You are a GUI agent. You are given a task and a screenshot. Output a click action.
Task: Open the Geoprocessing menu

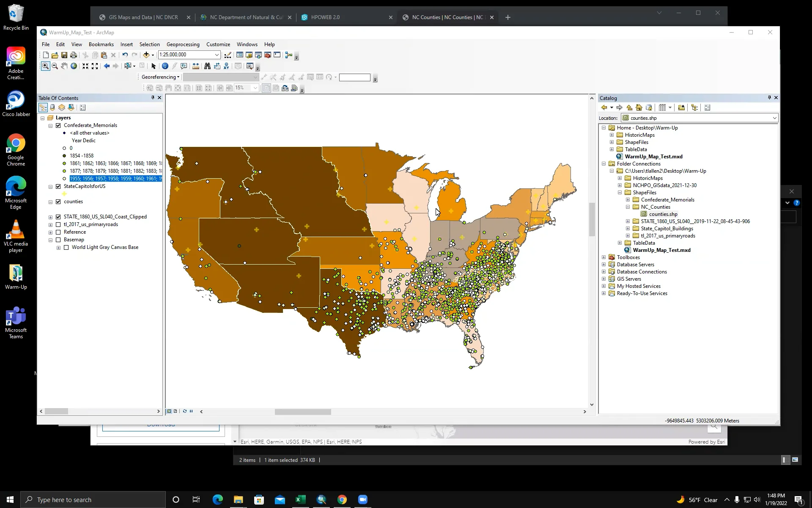(x=183, y=44)
